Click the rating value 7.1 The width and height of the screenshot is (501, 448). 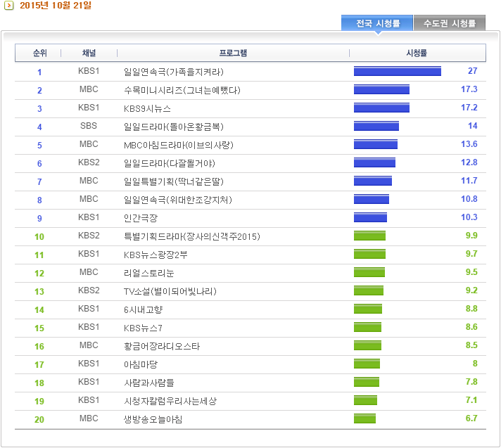[x=471, y=400]
